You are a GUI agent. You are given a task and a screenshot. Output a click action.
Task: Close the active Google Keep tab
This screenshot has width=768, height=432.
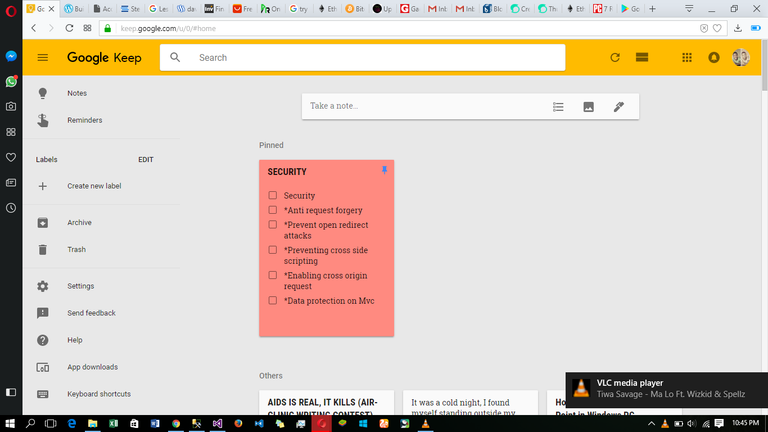click(51, 9)
